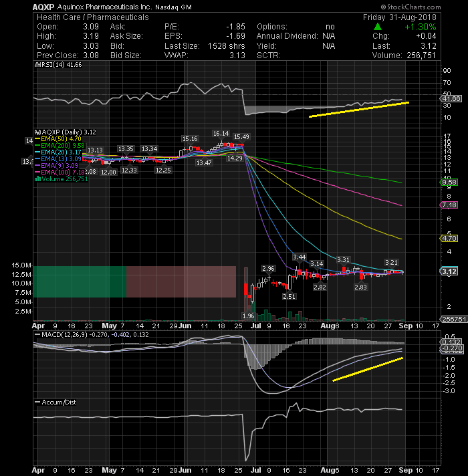
Task: Click the Volume legend bar icon
Action: click(x=37, y=179)
